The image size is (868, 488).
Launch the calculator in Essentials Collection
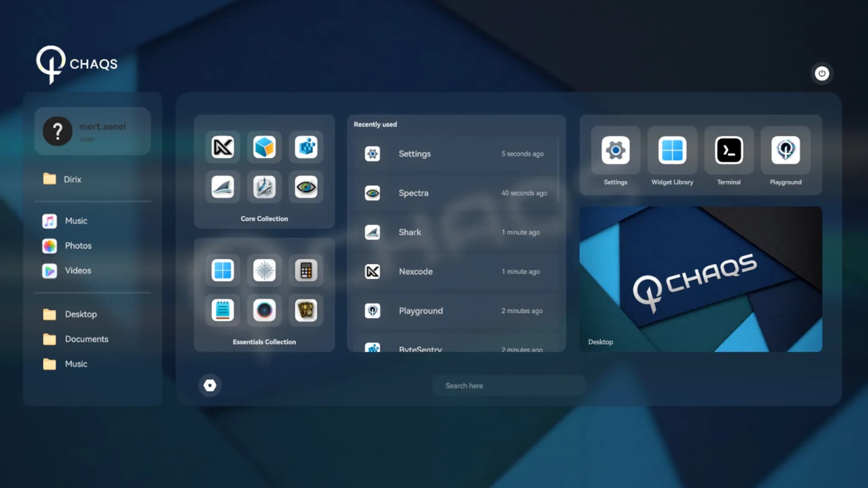(x=306, y=271)
